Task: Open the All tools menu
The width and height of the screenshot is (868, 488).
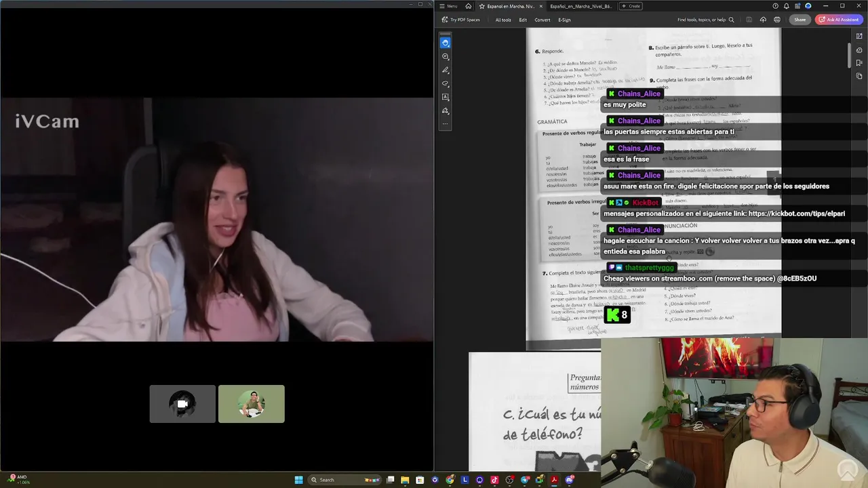Action: click(x=503, y=20)
